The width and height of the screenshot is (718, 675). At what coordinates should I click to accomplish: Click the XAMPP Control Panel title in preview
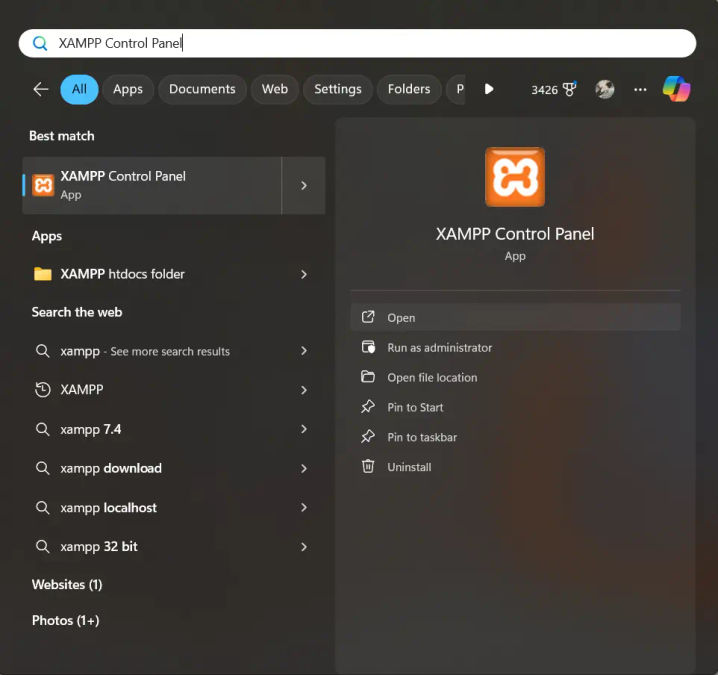coord(515,234)
